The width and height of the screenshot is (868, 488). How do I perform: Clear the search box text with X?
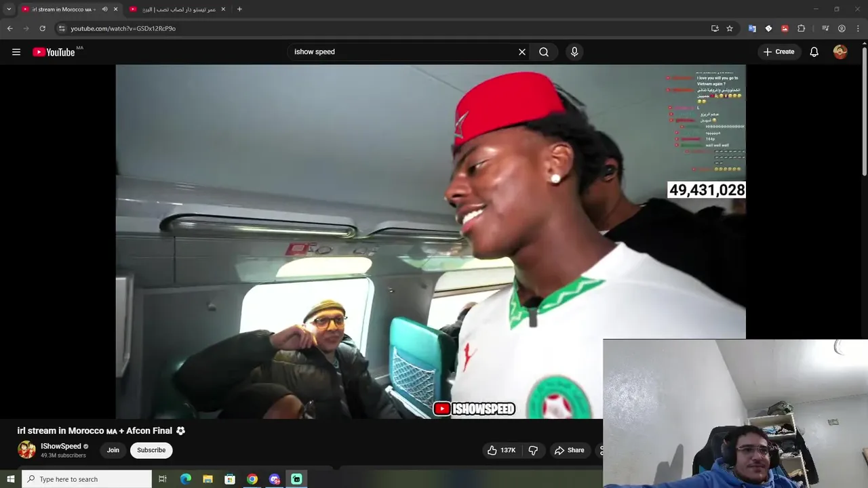(522, 52)
